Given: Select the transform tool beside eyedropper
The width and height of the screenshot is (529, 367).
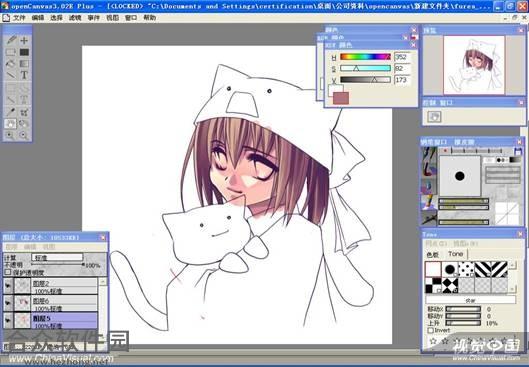Looking at the screenshot, I should tap(24, 112).
